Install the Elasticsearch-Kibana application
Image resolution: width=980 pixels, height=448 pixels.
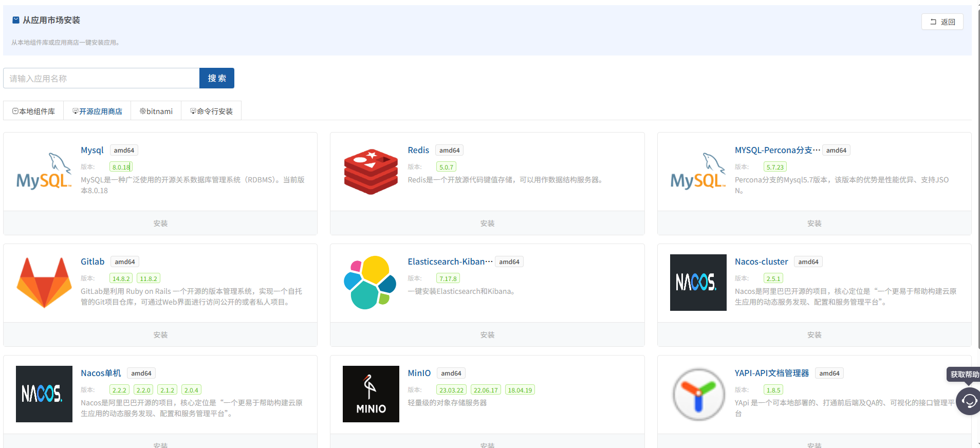[x=487, y=334]
